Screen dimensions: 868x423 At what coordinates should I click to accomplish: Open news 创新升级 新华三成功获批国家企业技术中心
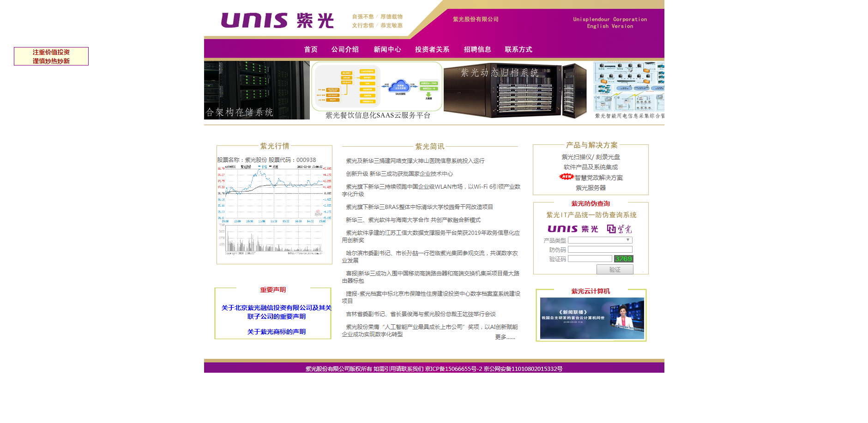(399, 174)
